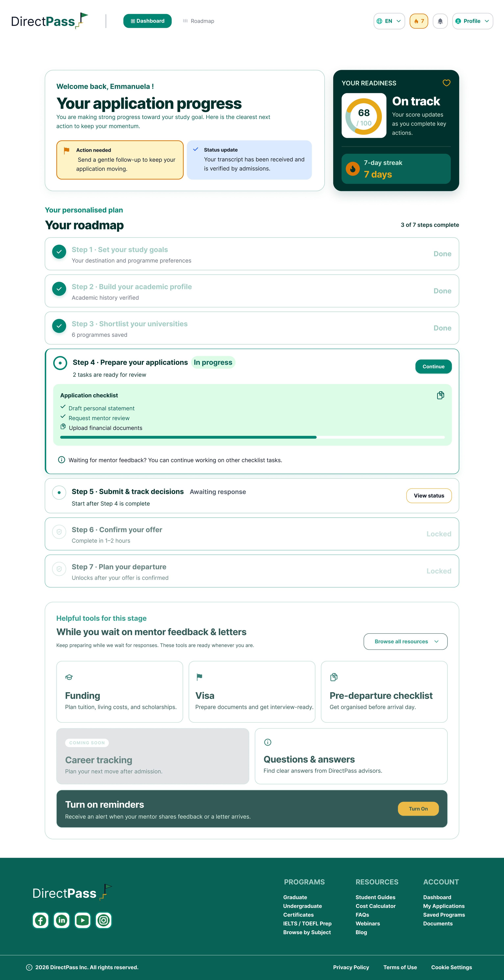
Task: Open DirectPass Instagram icon in footer
Action: coord(103,920)
